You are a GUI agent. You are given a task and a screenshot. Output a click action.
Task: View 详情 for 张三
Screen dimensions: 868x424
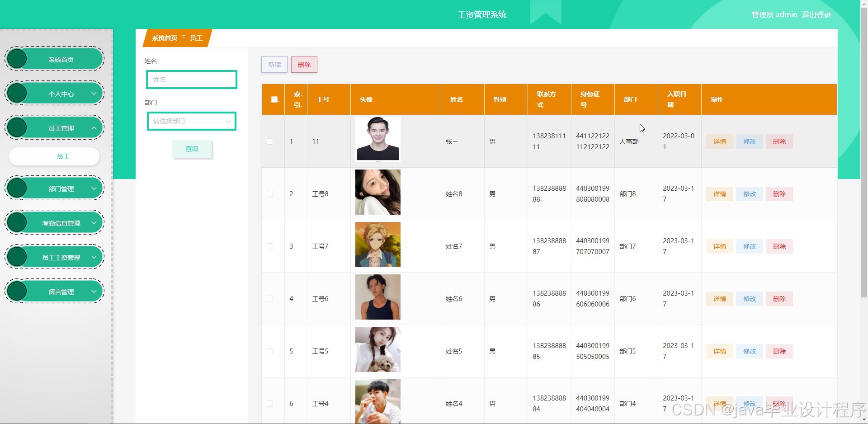pos(720,141)
